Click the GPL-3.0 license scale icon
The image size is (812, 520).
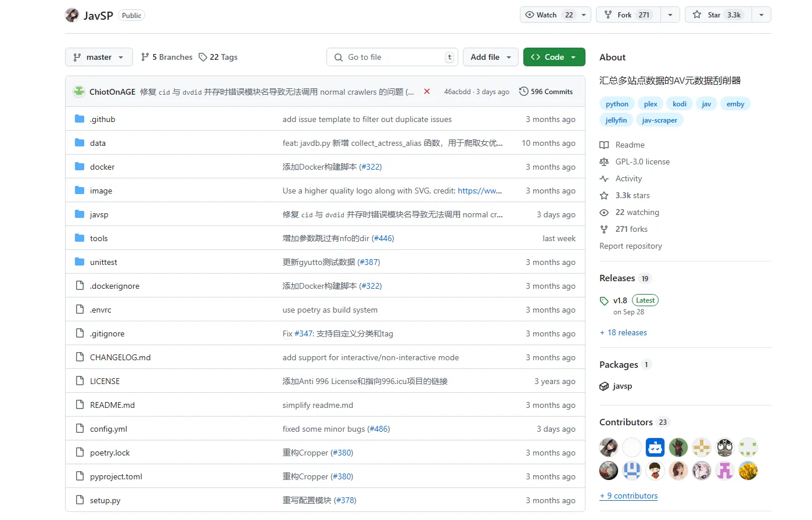(x=604, y=162)
